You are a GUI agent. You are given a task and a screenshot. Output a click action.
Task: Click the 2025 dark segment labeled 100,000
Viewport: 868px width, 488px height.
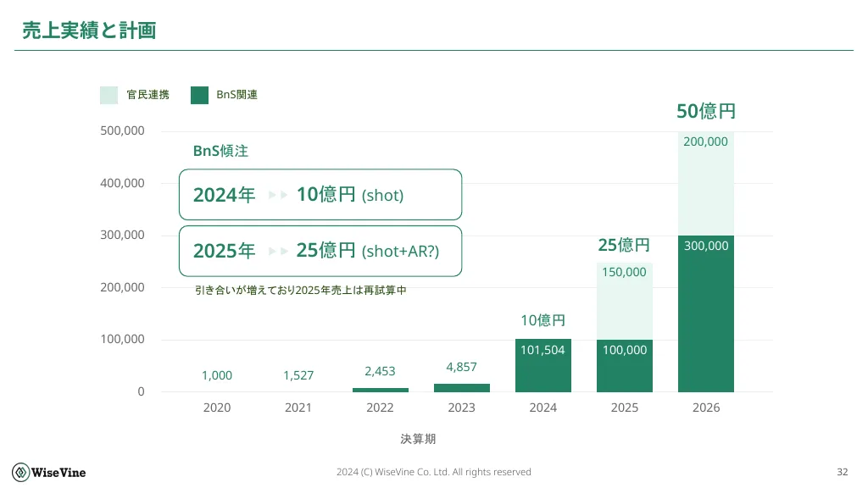click(625, 366)
